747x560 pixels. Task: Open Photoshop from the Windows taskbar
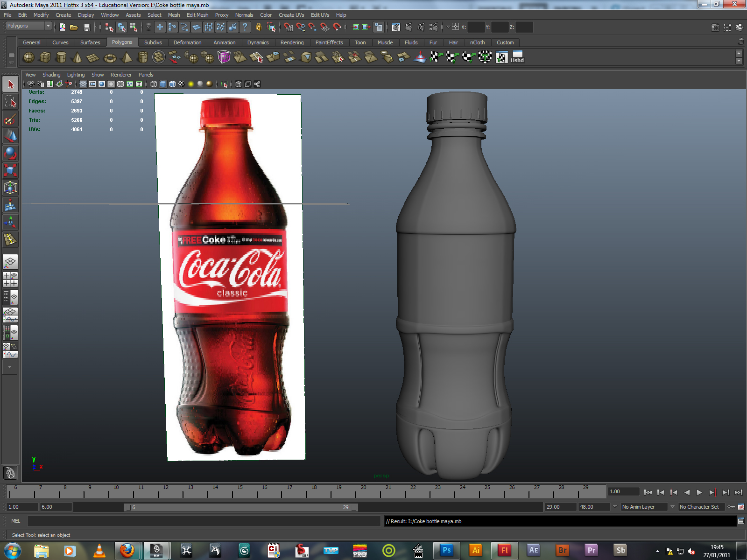coord(446,551)
